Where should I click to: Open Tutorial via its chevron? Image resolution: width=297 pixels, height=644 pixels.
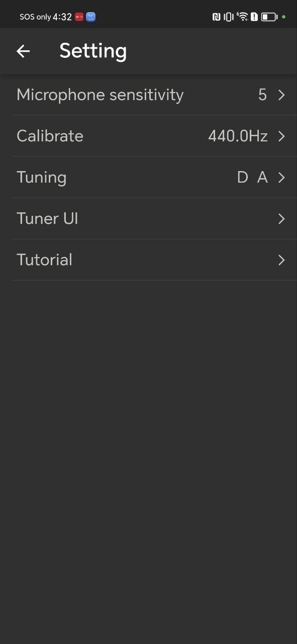point(281,260)
